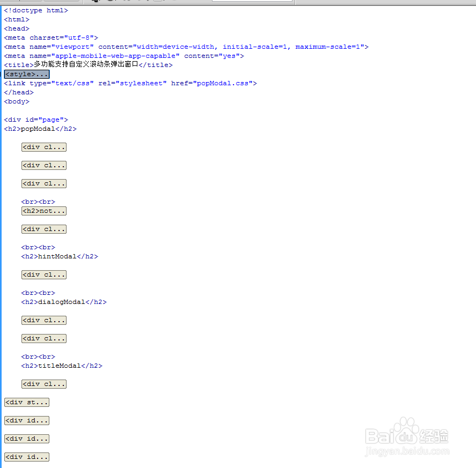Screen dimensions: 476x468
Task: Expand the collapsed <h2>not... block
Action: [44, 211]
